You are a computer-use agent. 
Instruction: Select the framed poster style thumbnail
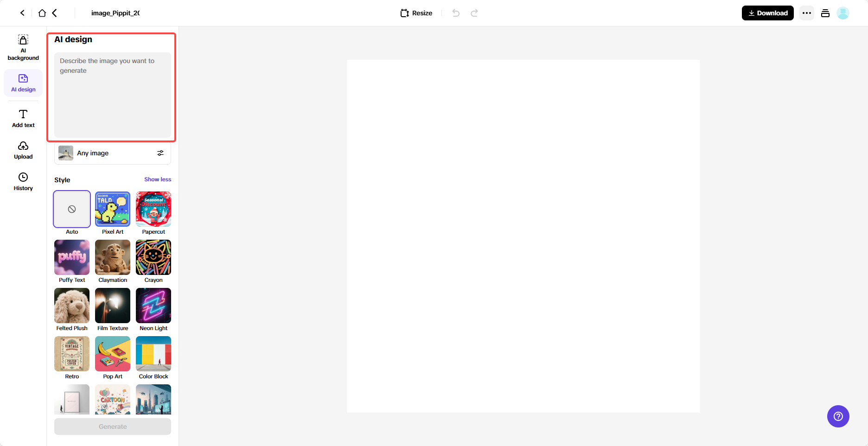pos(72,399)
